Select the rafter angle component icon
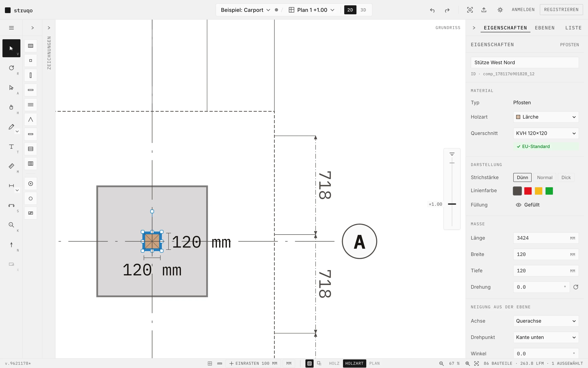Screen dimensions: 588x368 [31, 120]
